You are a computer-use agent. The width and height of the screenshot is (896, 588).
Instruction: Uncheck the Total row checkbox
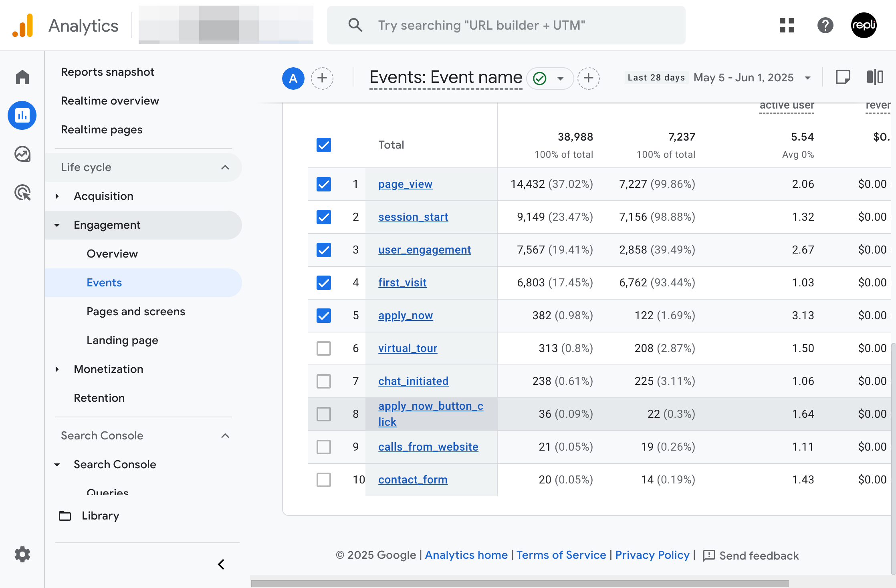pos(324,145)
